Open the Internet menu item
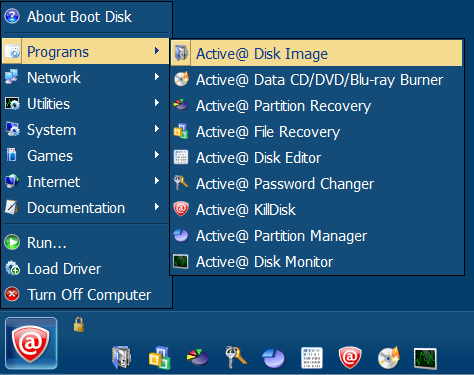 [86, 182]
